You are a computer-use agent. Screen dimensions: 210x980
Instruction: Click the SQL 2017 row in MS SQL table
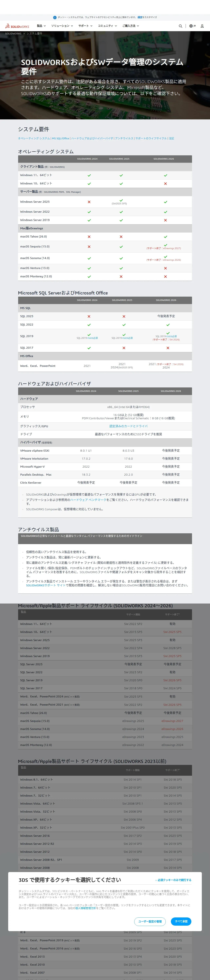point(105,348)
